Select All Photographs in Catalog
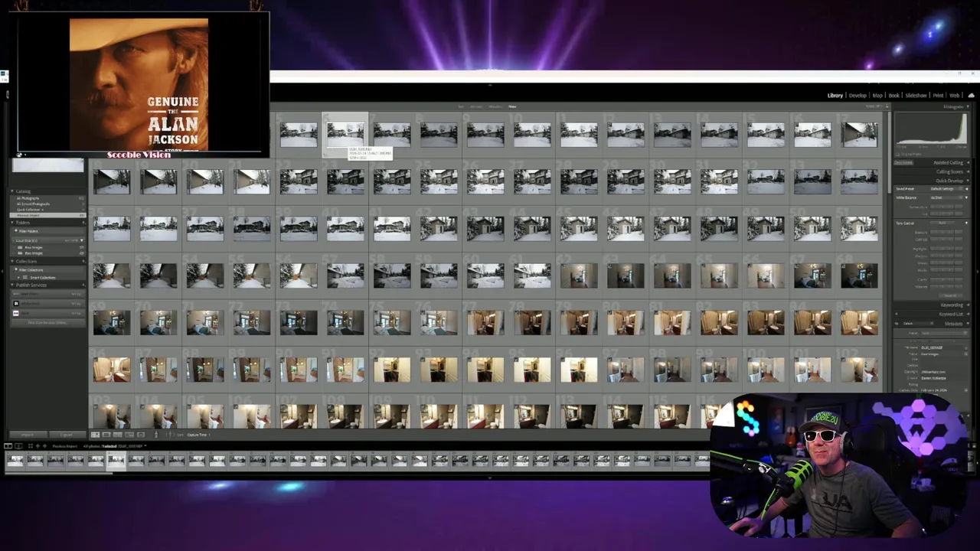 pos(47,198)
